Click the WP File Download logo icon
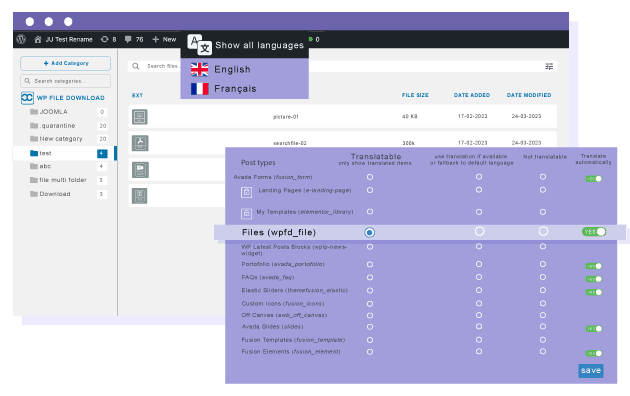Image resolution: width=630 pixels, height=396 pixels. coord(27,98)
